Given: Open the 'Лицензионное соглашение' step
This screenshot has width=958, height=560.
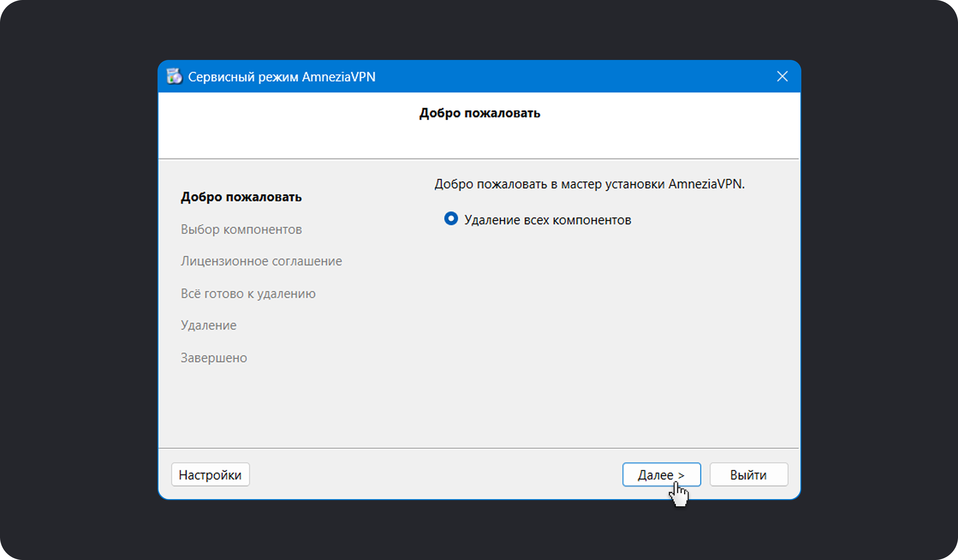Looking at the screenshot, I should pos(261,261).
